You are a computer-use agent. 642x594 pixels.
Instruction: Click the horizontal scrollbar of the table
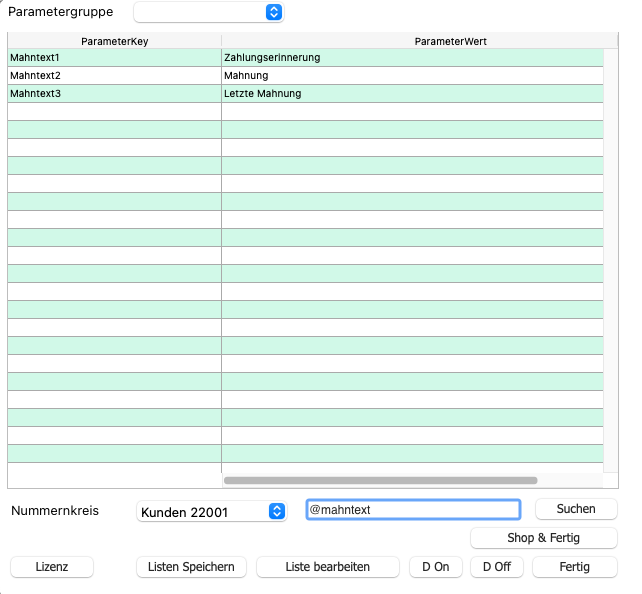pos(380,480)
